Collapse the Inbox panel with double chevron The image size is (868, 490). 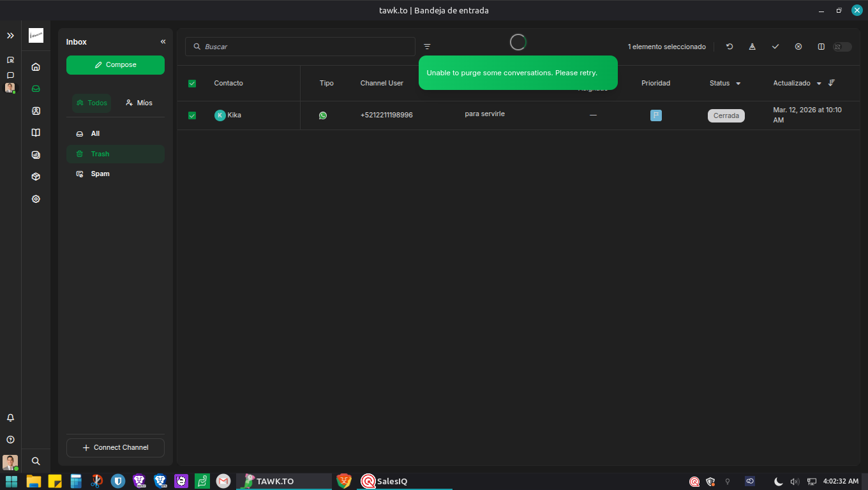pos(163,42)
